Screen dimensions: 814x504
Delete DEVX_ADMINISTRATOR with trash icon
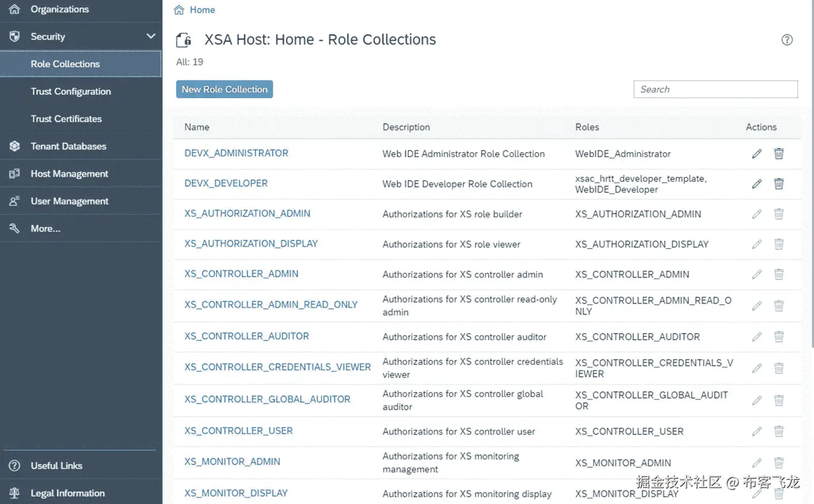[x=779, y=153]
